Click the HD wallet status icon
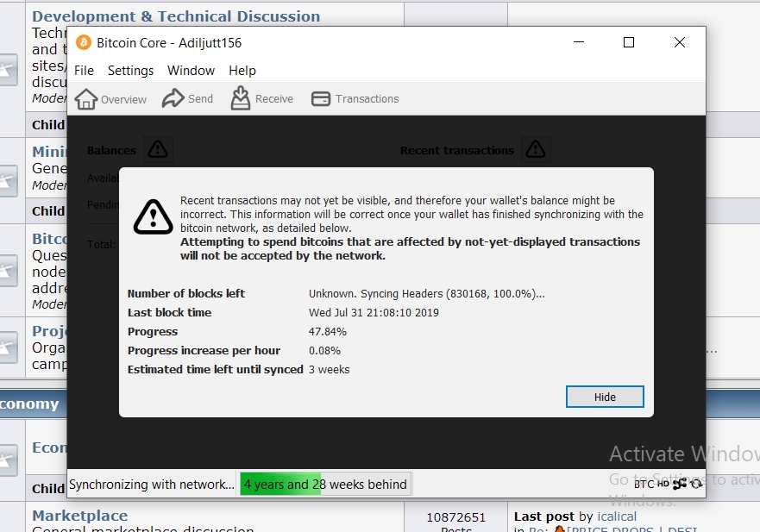This screenshot has width=760, height=532. click(x=663, y=484)
